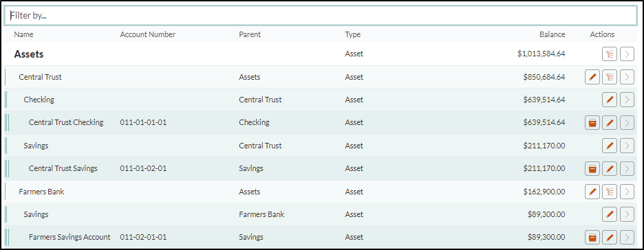Edit the Central Trust account
This screenshot has height=250, width=644.
(x=592, y=77)
